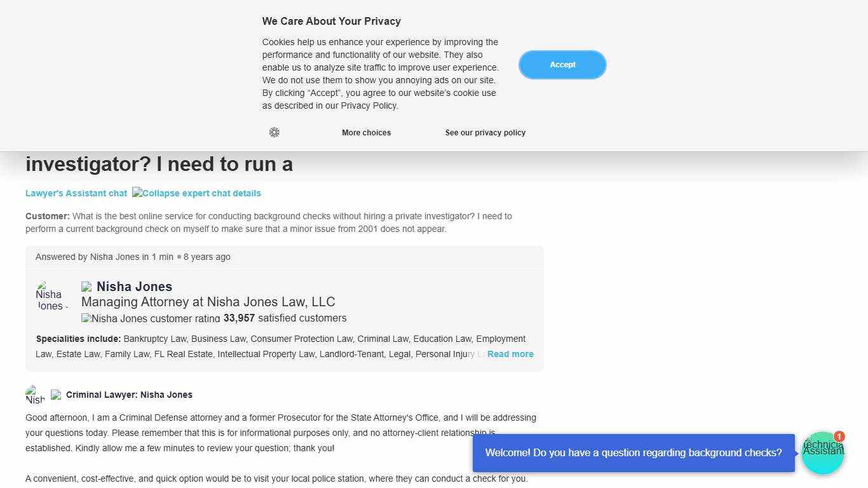Image resolution: width=868 pixels, height=488 pixels.
Task: Click the Nisha Jones customer rating image
Action: tap(151, 318)
